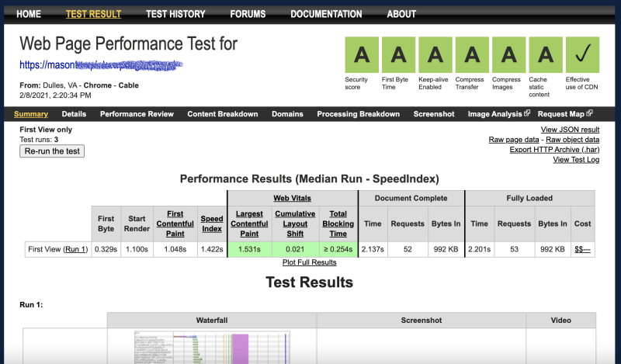621x364 pixels.
Task: Click the Fully Loaded table header
Action: point(529,198)
